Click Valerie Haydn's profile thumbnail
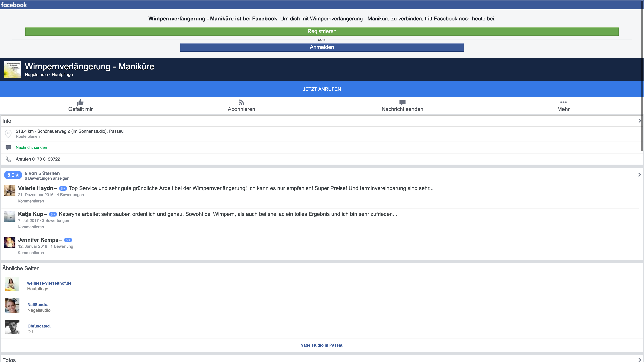The height and width of the screenshot is (362, 644). point(10,191)
